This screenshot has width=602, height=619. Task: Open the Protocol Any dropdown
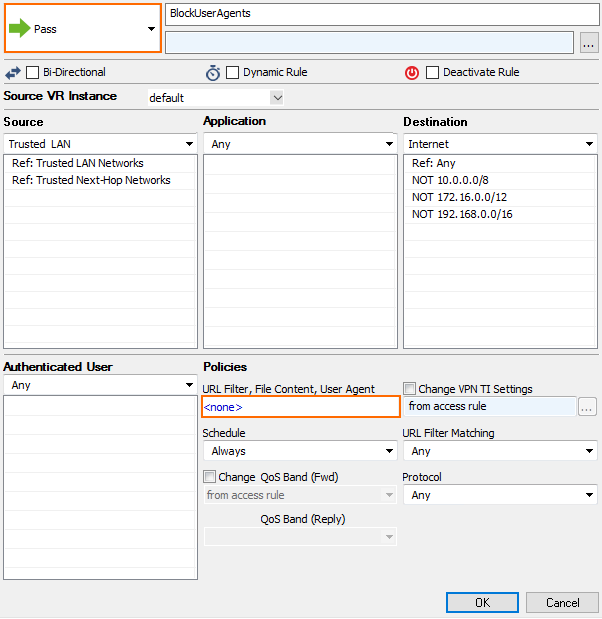[x=500, y=495]
